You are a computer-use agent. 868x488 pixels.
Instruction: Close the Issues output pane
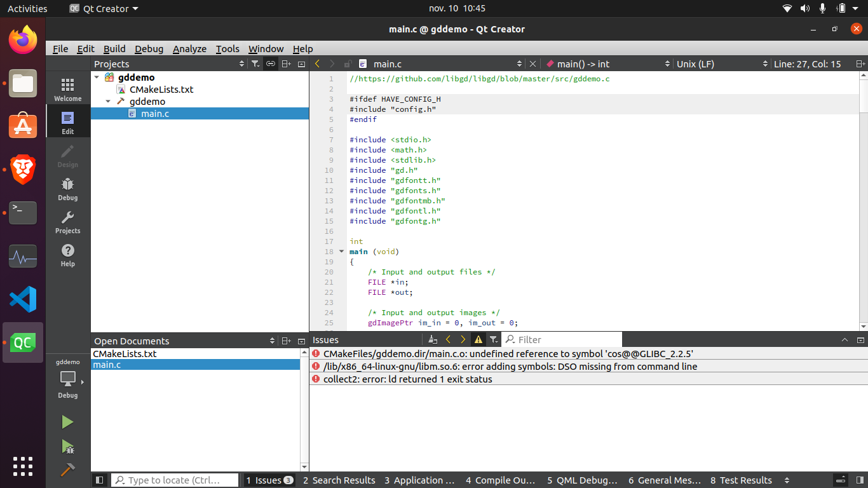pyautogui.click(x=860, y=340)
